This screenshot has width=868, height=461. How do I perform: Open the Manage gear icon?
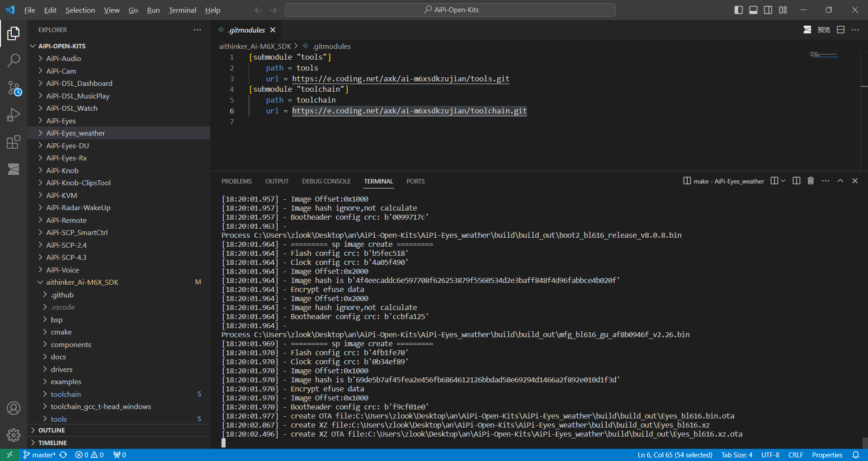[x=14, y=435]
